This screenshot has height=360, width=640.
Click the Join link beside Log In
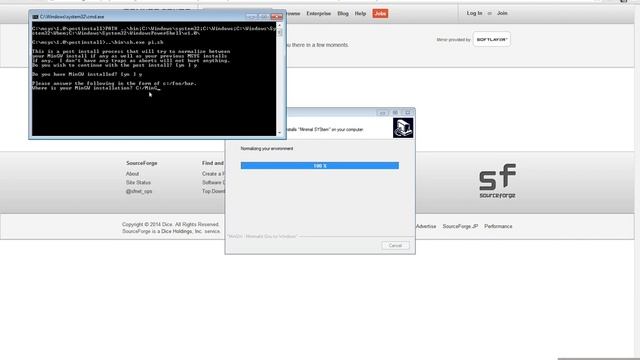502,13
